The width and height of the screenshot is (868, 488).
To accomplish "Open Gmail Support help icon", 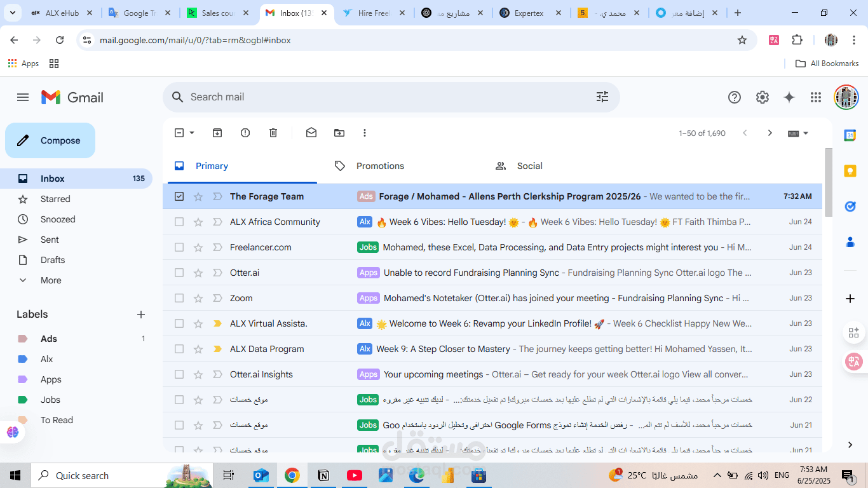I will (x=735, y=97).
